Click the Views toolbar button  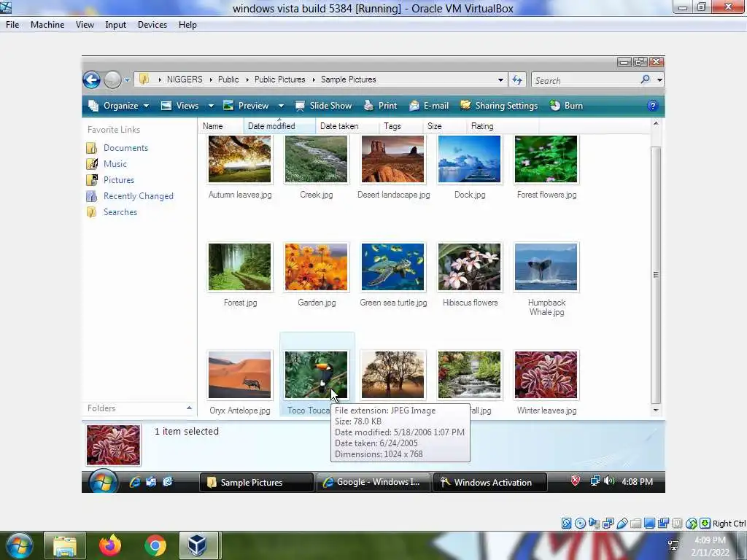pyautogui.click(x=180, y=106)
